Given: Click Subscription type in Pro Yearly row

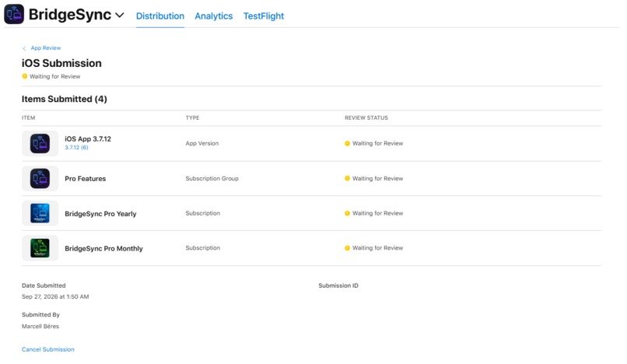Looking at the screenshot, I should tap(203, 213).
